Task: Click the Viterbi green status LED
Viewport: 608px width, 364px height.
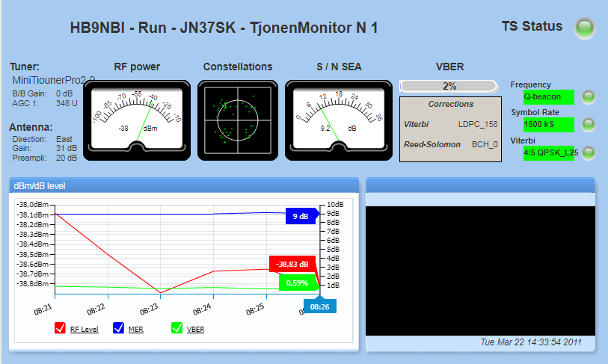Action: tap(589, 152)
